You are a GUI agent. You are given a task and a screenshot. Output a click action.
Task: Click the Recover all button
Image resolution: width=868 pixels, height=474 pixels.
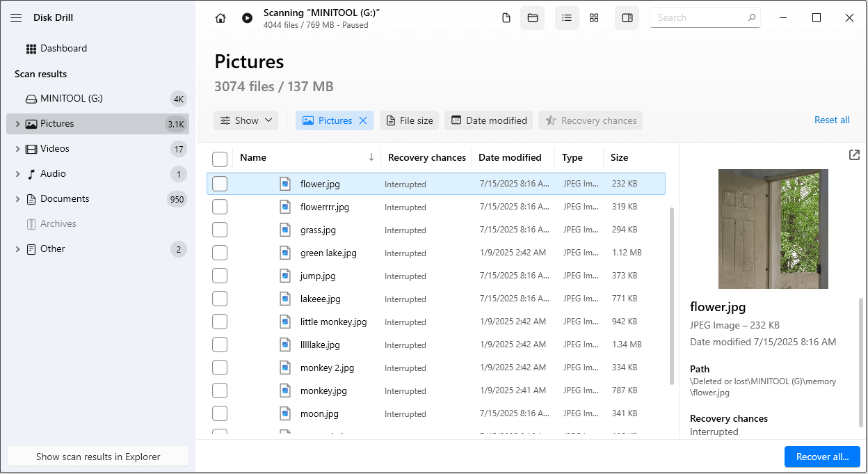pyautogui.click(x=822, y=457)
